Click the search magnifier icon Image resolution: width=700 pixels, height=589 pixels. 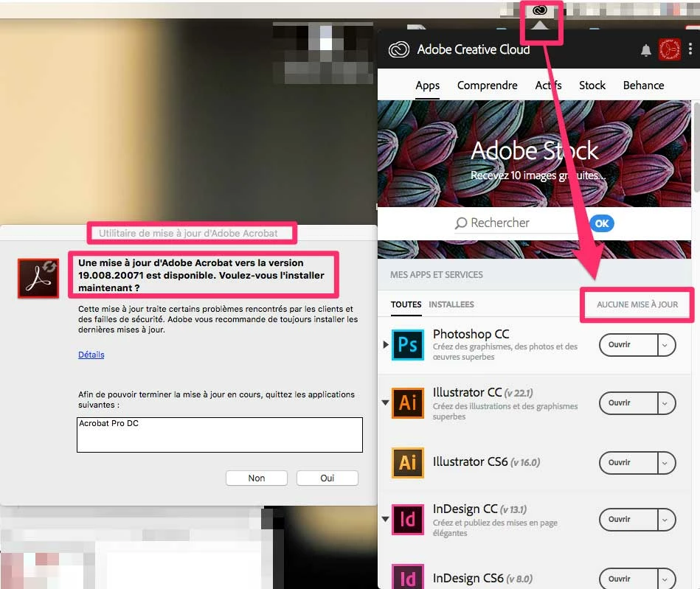click(x=461, y=223)
